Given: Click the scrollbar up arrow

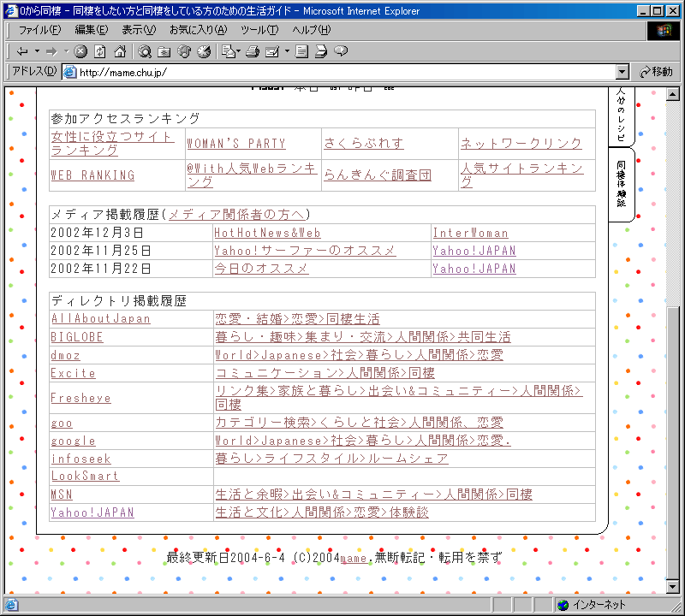Looking at the screenshot, I should click(x=673, y=94).
